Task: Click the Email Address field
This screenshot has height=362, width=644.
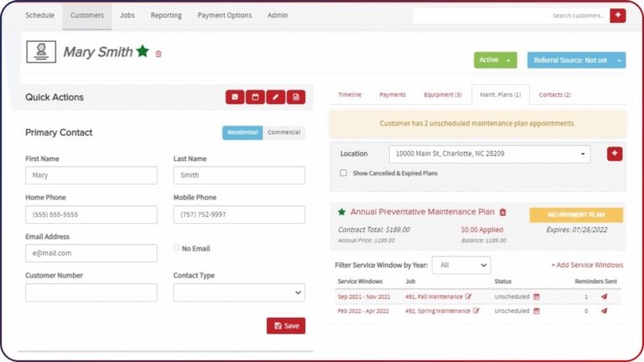Action: 91,253
